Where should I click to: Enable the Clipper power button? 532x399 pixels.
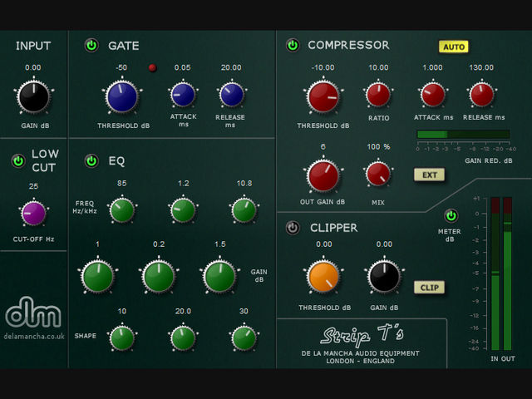(x=293, y=228)
